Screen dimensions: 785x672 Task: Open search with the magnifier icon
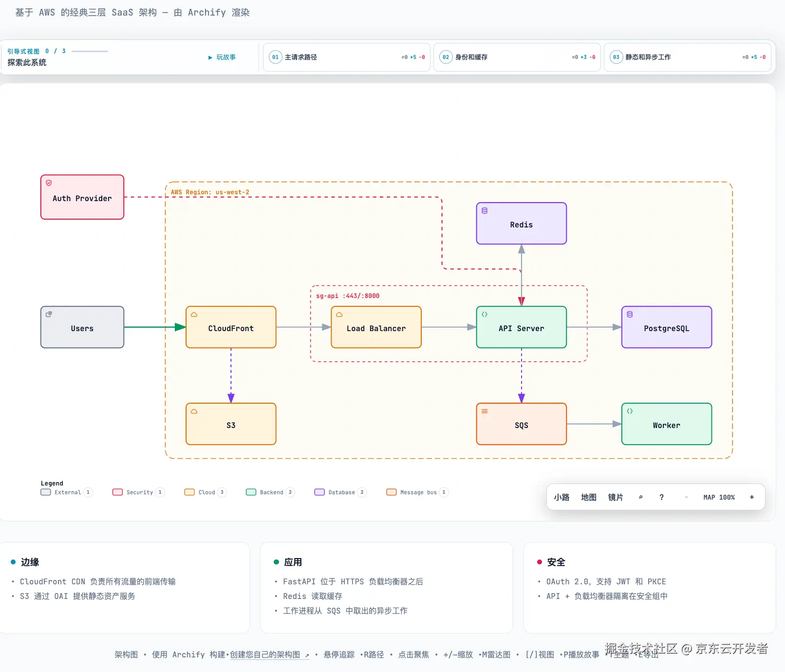640,497
